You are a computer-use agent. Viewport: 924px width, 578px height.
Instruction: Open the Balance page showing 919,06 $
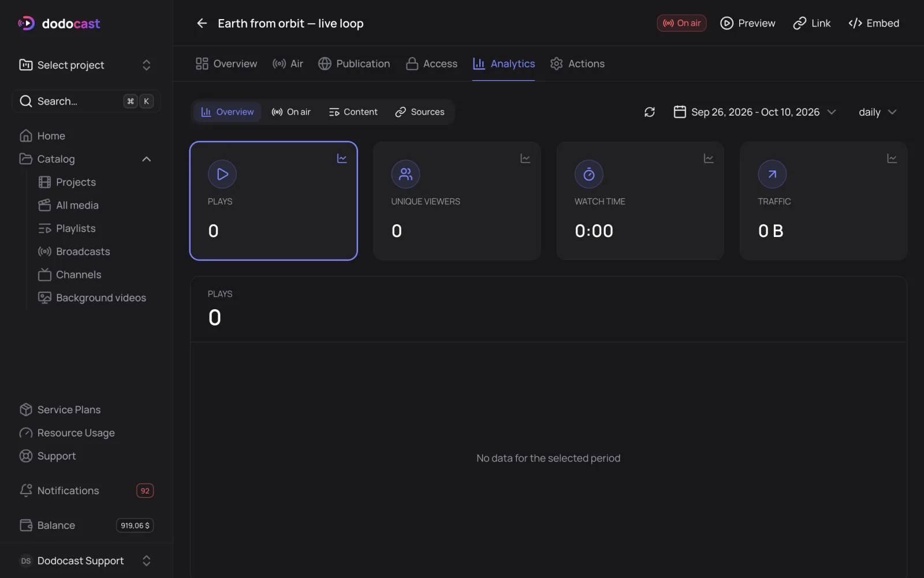coord(86,525)
